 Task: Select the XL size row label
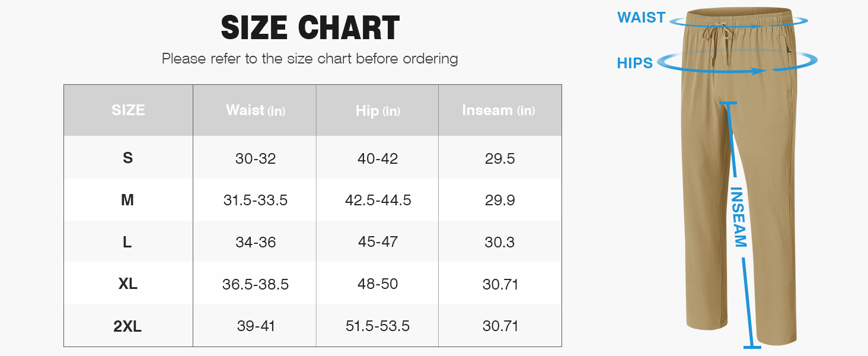[127, 284]
